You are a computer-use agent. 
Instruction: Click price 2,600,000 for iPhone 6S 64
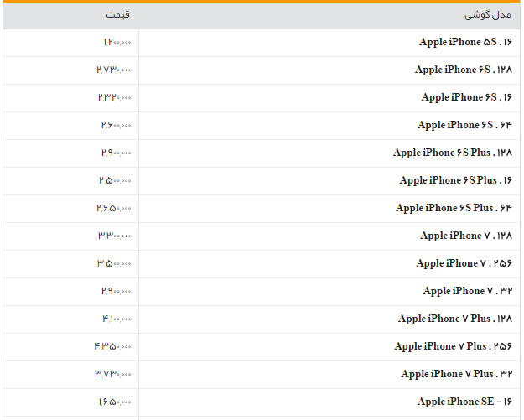(117, 125)
